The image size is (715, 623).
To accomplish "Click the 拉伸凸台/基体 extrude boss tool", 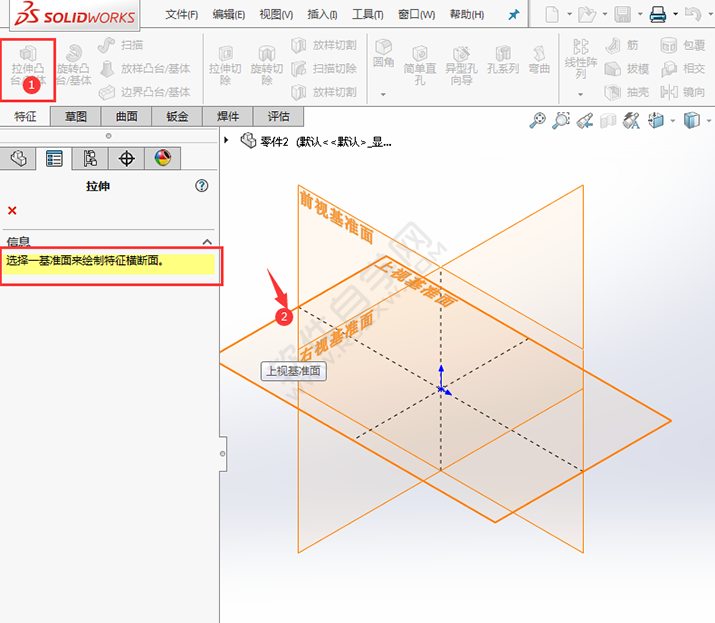I will pyautogui.click(x=28, y=66).
